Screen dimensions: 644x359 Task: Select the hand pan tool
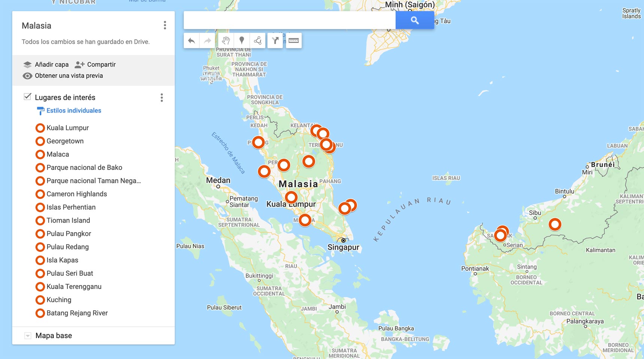[226, 41]
